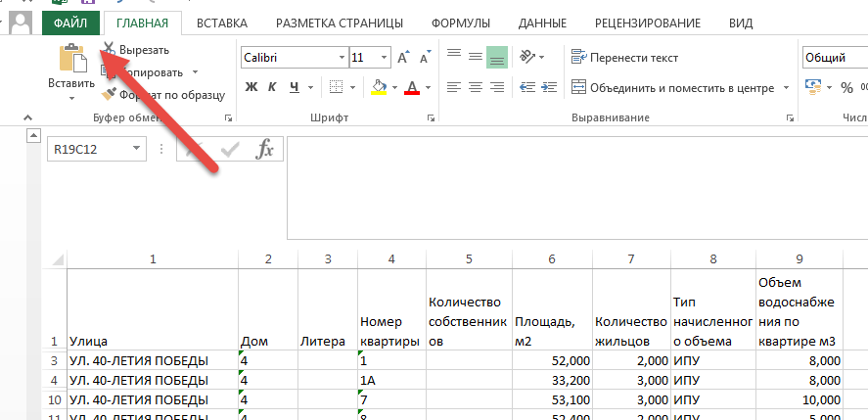
Task: Click the Increase Indent icon
Action: coord(549,87)
